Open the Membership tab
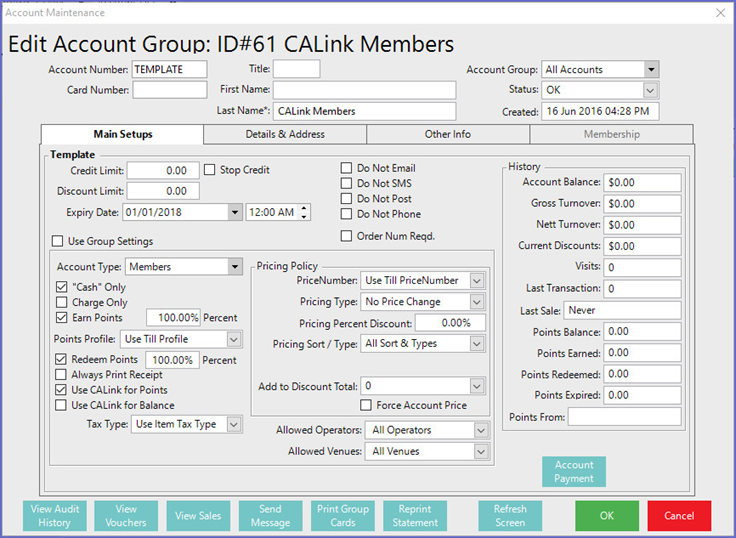736x538 pixels. tap(612, 134)
